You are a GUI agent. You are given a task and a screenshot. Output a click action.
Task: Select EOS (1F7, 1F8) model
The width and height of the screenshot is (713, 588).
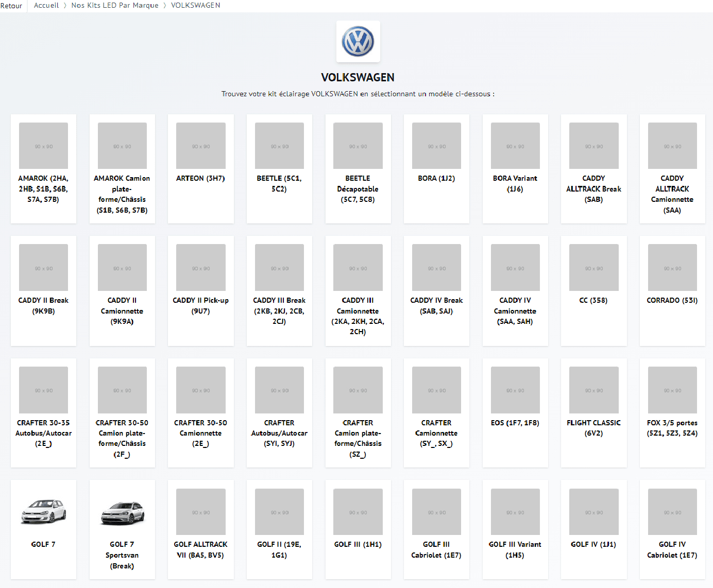point(515,413)
